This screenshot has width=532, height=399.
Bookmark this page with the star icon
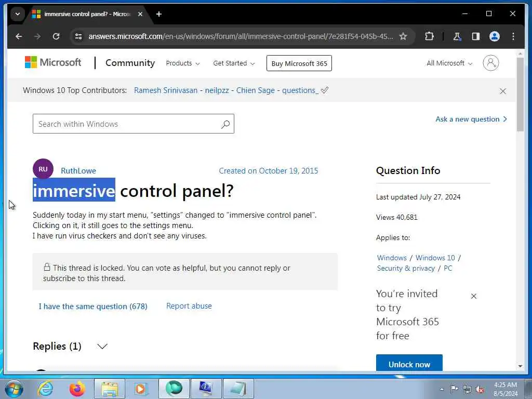[403, 36]
